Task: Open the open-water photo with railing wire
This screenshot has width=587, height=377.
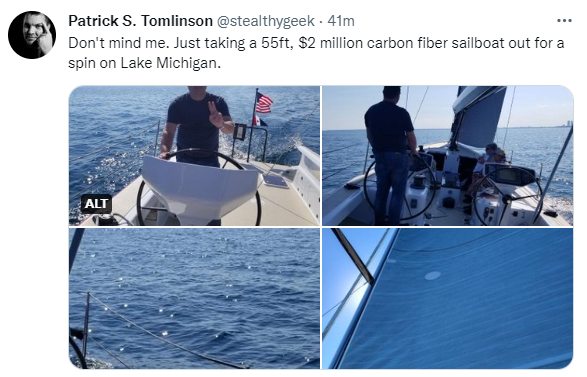Action: point(194,298)
